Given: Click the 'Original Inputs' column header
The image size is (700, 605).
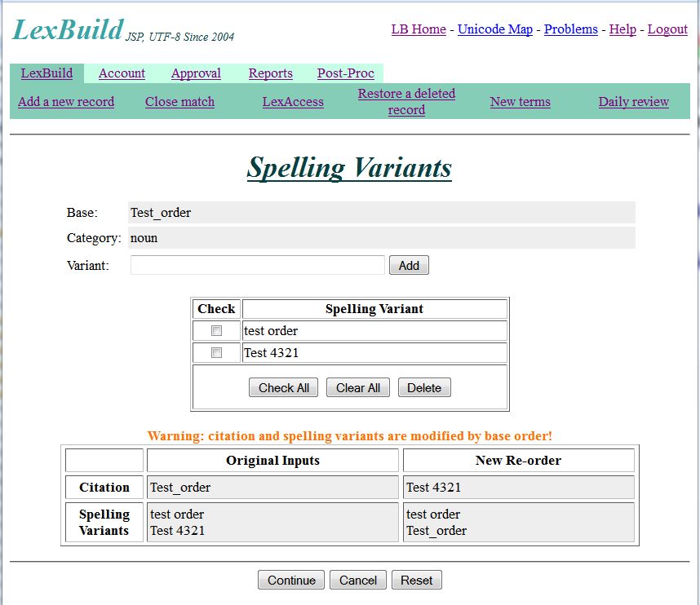Looking at the screenshot, I should click(272, 460).
